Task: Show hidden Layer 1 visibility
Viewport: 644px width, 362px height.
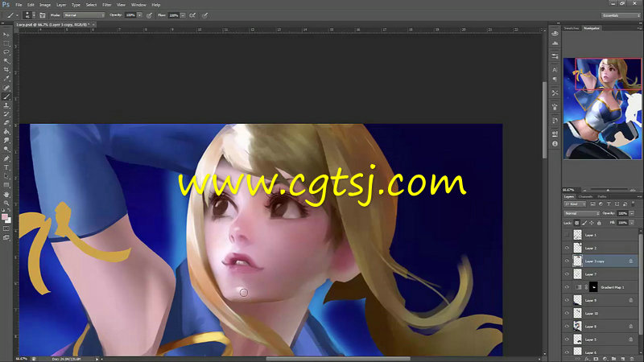Action: (x=568, y=235)
